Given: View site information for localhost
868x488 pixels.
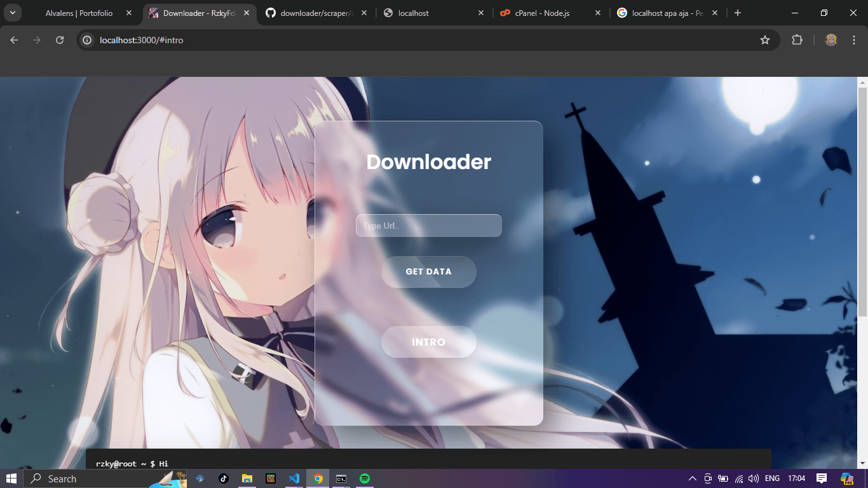Looking at the screenshot, I should pos(88,40).
